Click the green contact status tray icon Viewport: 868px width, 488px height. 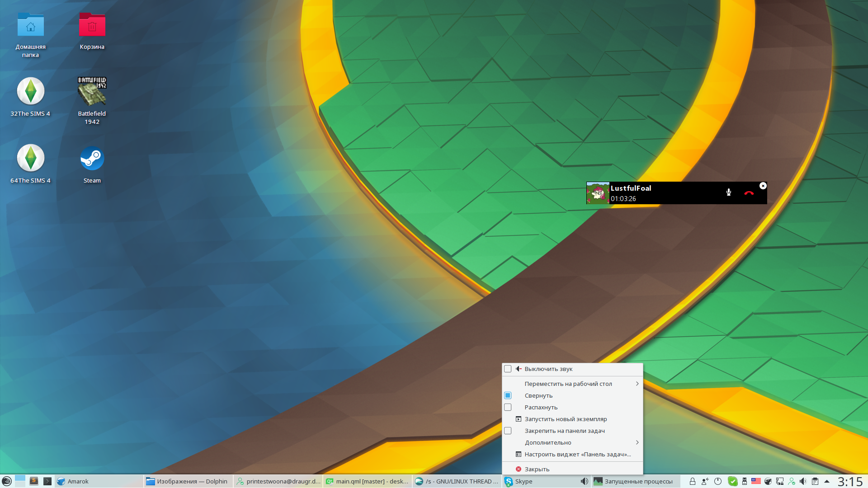coord(792,481)
